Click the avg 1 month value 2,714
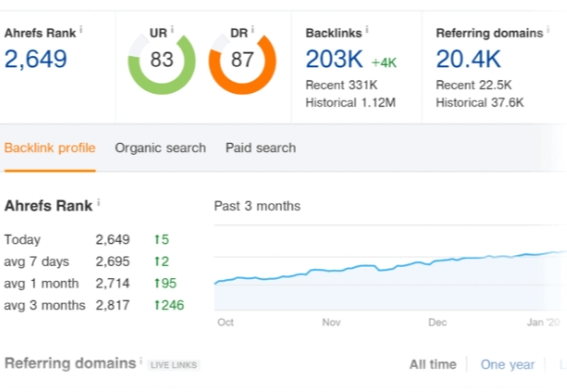This screenshot has width=567, height=392. 112,284
